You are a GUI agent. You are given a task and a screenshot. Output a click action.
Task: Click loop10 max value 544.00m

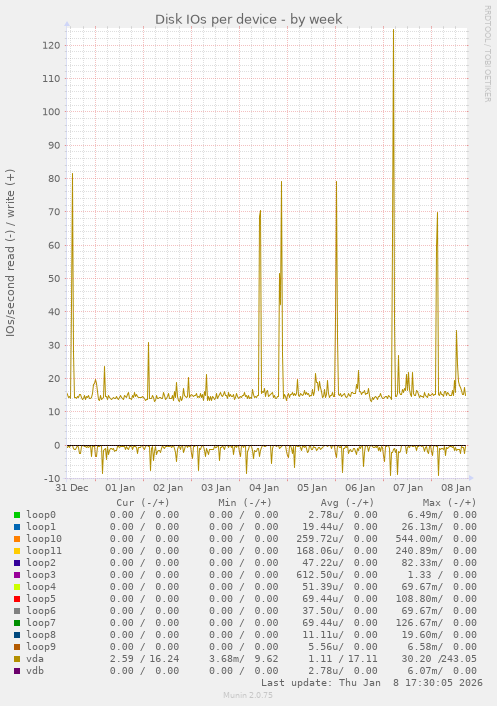click(419, 539)
